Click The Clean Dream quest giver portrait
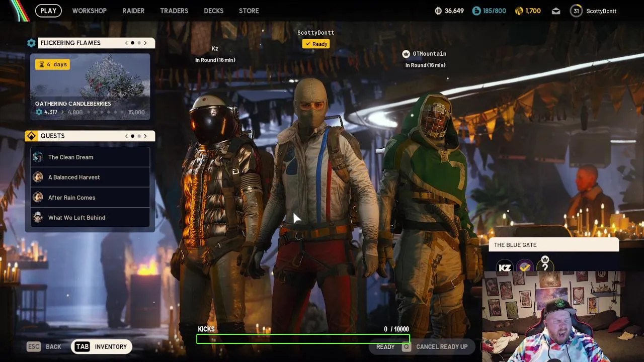The height and width of the screenshot is (362, 644). pyautogui.click(x=38, y=157)
